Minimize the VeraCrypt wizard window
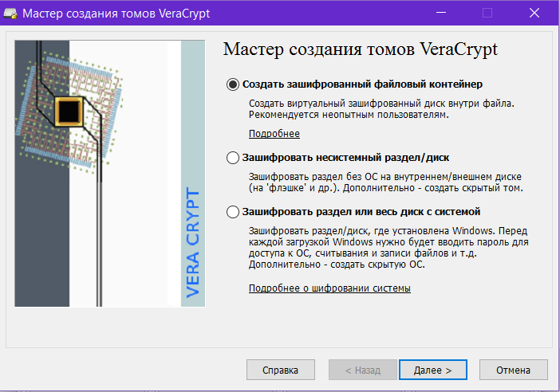Image resolution: width=560 pixels, height=392 pixels. click(441, 13)
